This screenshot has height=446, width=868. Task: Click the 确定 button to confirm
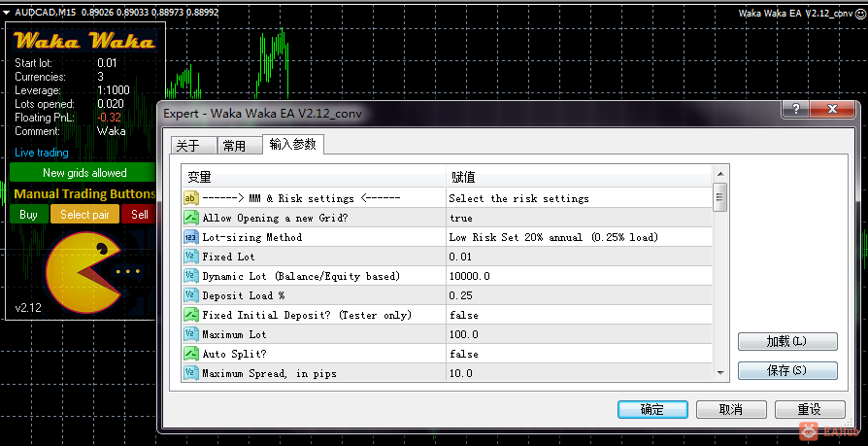click(x=652, y=409)
